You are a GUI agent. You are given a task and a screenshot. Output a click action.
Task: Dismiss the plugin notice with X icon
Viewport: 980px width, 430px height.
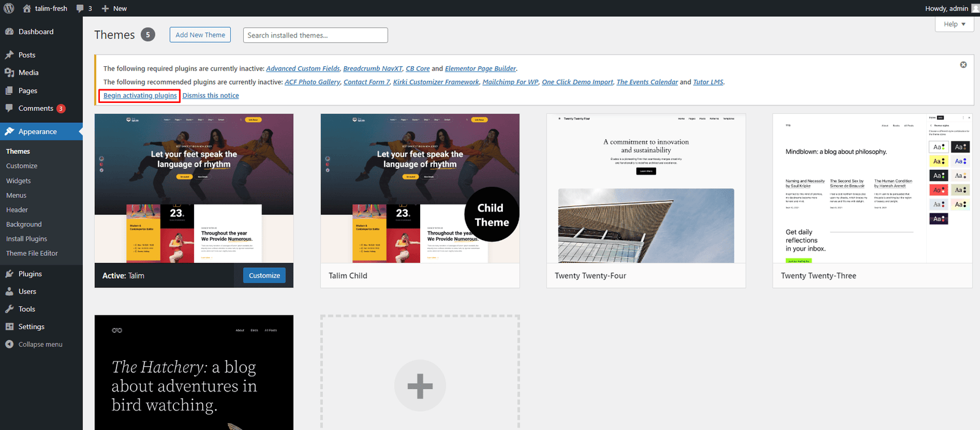click(x=963, y=65)
